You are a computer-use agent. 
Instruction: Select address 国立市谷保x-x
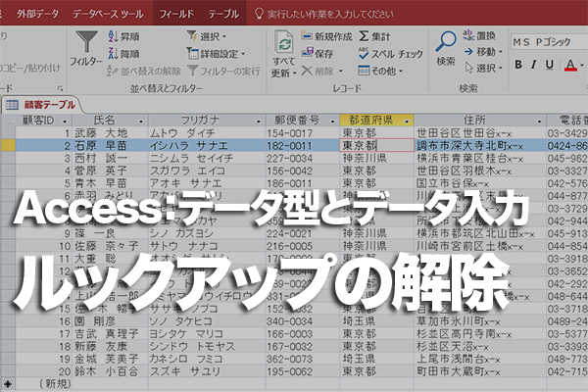tap(480, 183)
